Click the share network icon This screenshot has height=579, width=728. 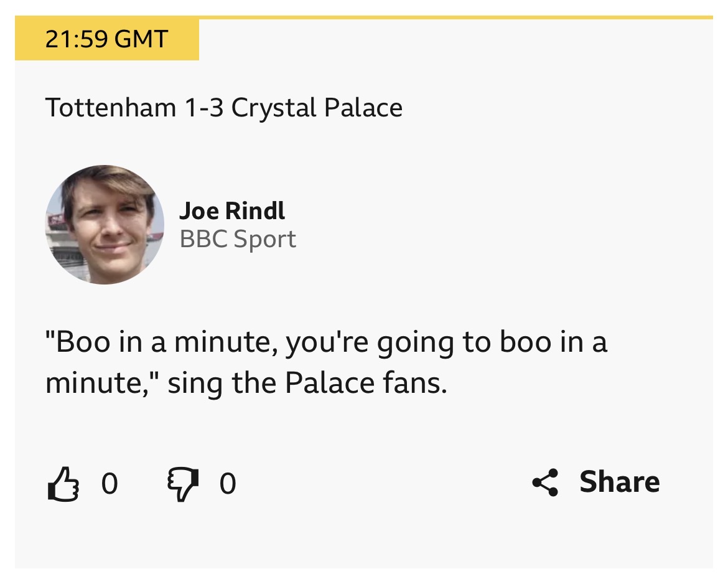[x=545, y=482]
